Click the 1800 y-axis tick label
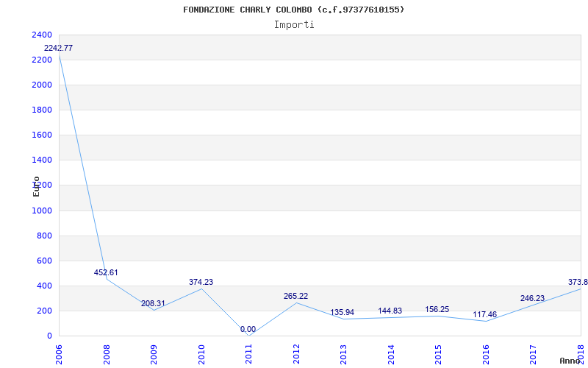The image size is (588, 368). pos(42,110)
